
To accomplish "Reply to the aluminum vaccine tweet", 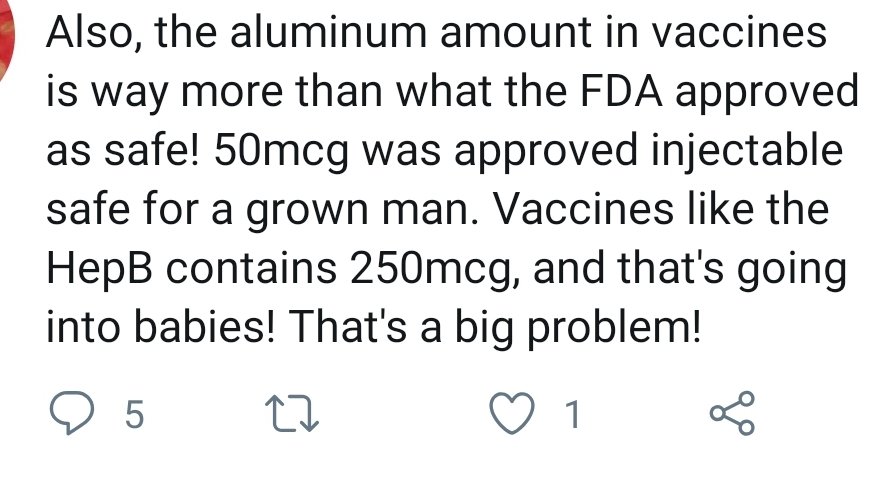I will click(x=71, y=414).
